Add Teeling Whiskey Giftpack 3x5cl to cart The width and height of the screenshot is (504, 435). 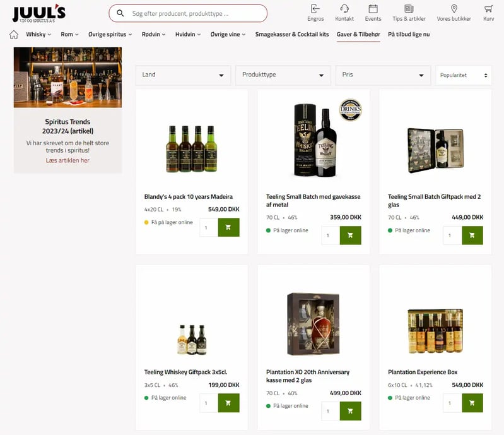pos(228,403)
